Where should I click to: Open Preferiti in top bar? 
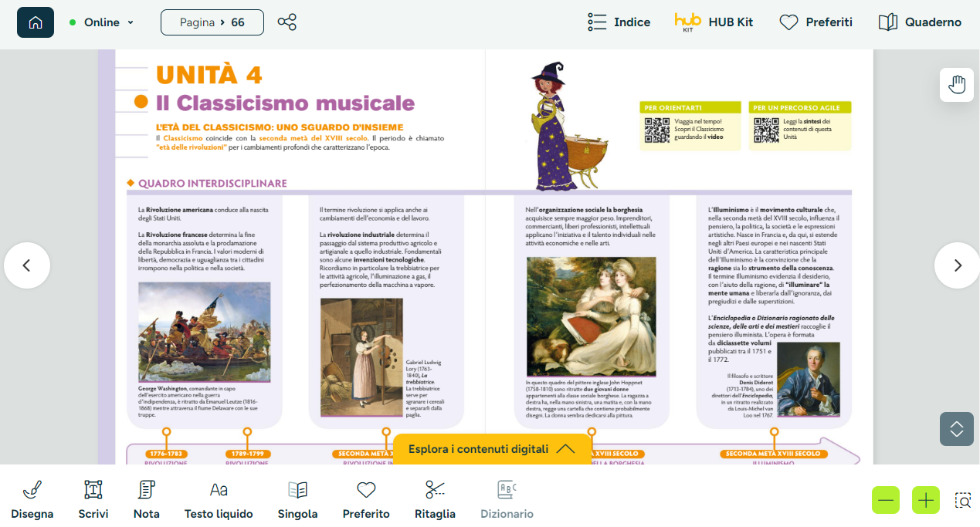(816, 22)
